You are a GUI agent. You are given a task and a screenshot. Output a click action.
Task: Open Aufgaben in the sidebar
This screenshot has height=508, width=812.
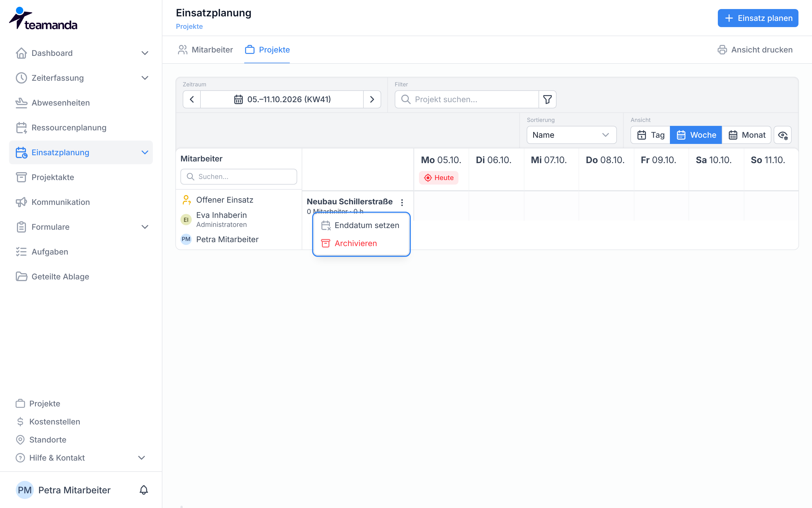(x=81, y=252)
